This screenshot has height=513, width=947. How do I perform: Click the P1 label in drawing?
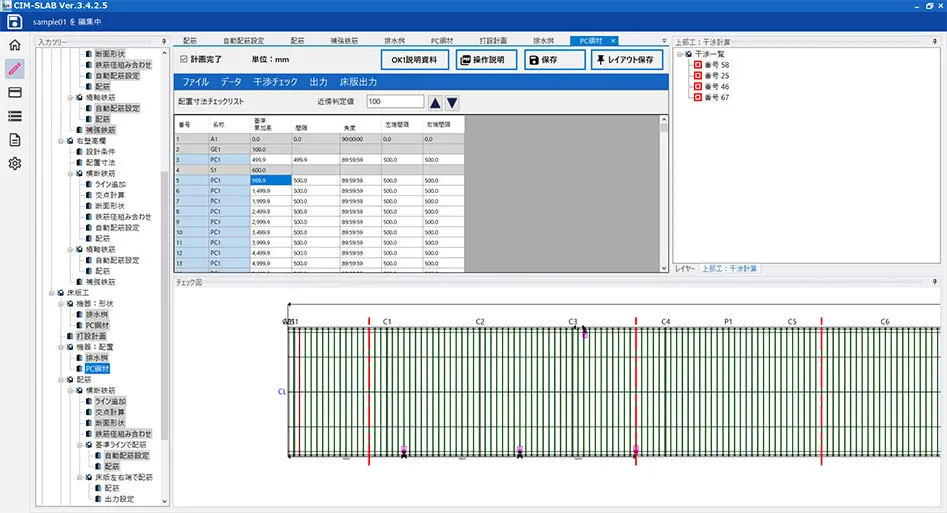coord(728,321)
